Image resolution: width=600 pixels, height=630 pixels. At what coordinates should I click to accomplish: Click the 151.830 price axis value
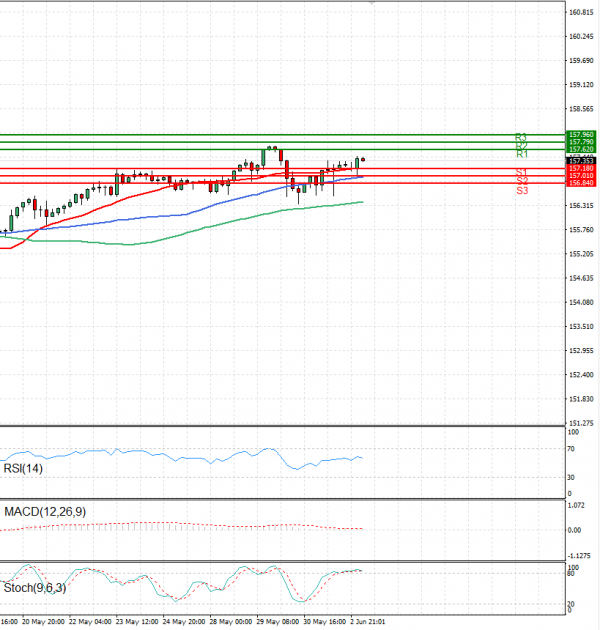[581, 399]
